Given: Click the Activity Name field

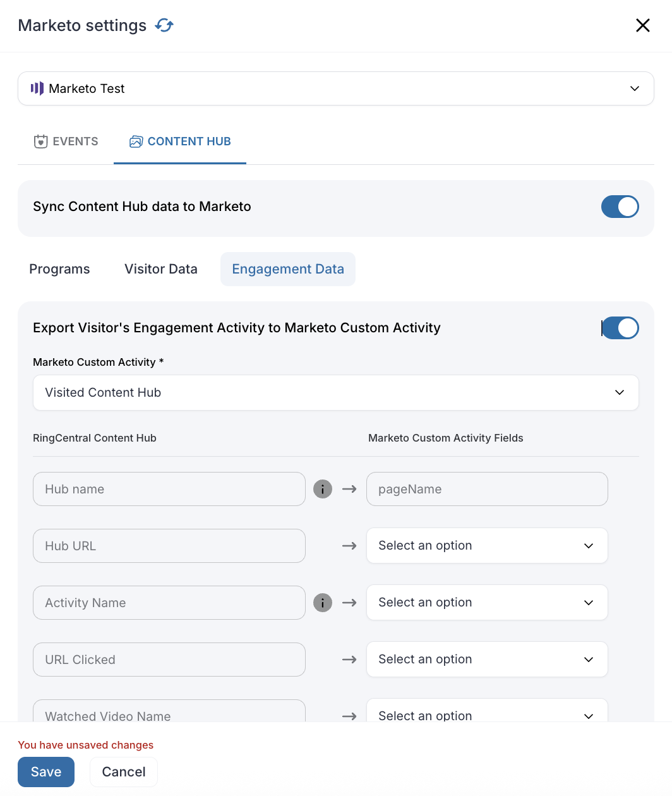Looking at the screenshot, I should [169, 603].
